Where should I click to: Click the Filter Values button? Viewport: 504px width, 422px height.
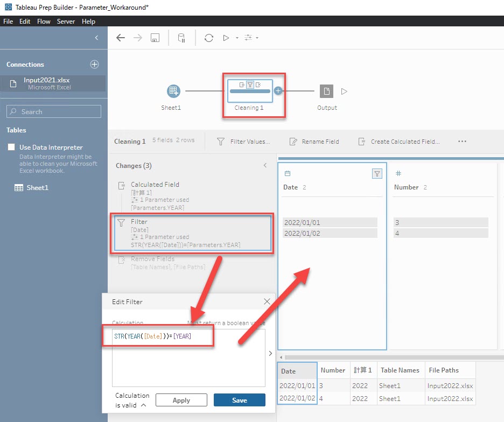(243, 142)
